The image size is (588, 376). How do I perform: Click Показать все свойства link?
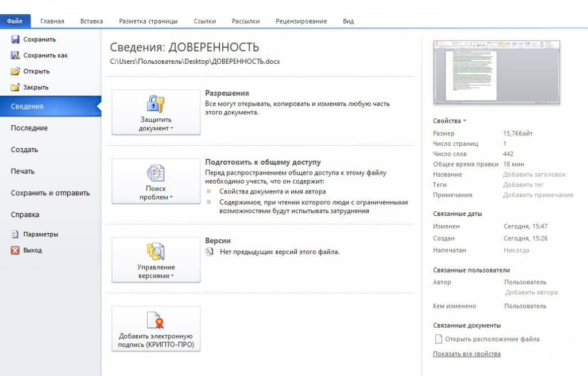466,354
